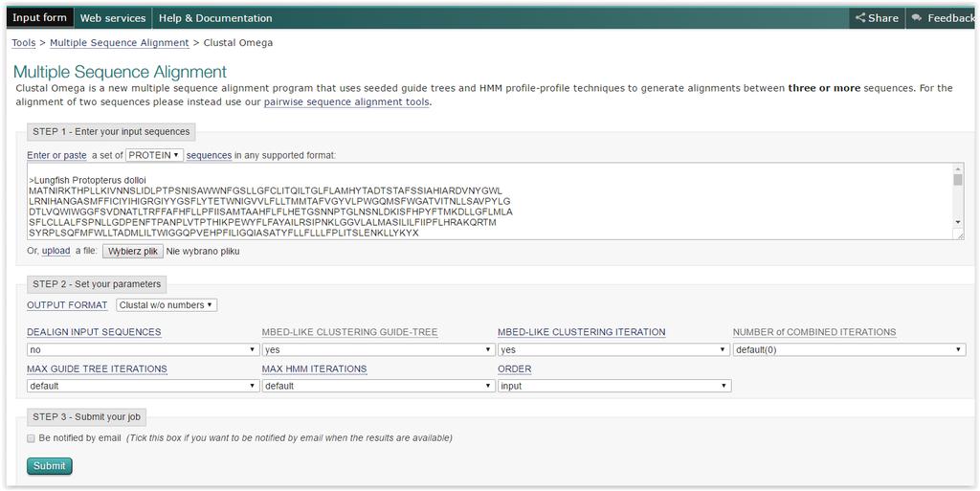The height and width of the screenshot is (491, 980).
Task: Click the text area scrollbar thumb
Action: [958, 180]
